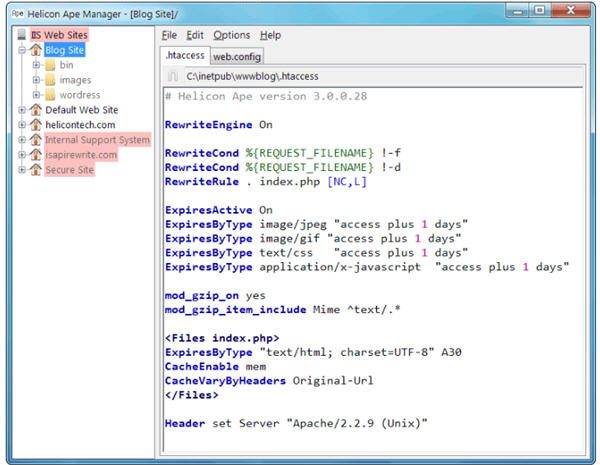Click the images folder icon
The height and width of the screenshot is (465, 600).
[x=50, y=80]
